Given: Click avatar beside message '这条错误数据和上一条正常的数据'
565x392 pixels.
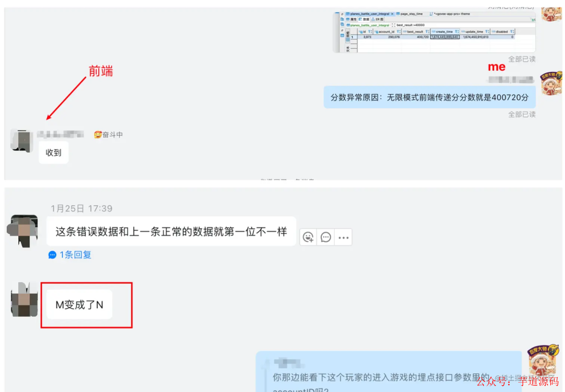Looking at the screenshot, I should click(22, 231).
